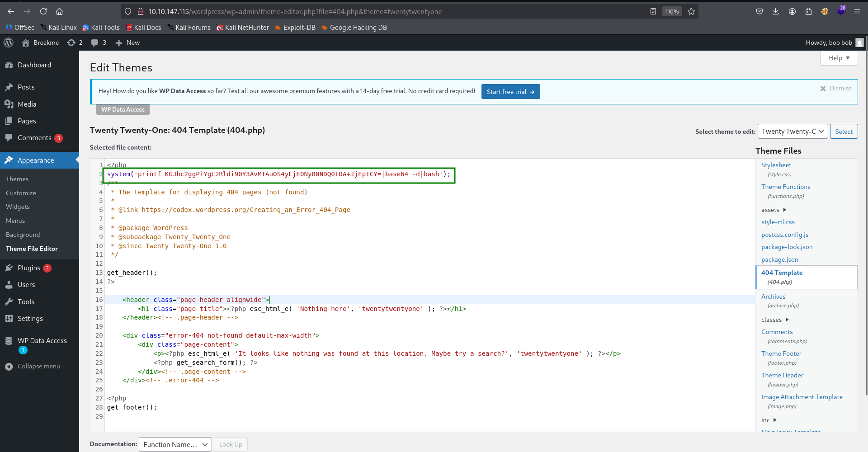Open the Firefox hamburger menu
Screen dimensions: 868x452
(857, 11)
